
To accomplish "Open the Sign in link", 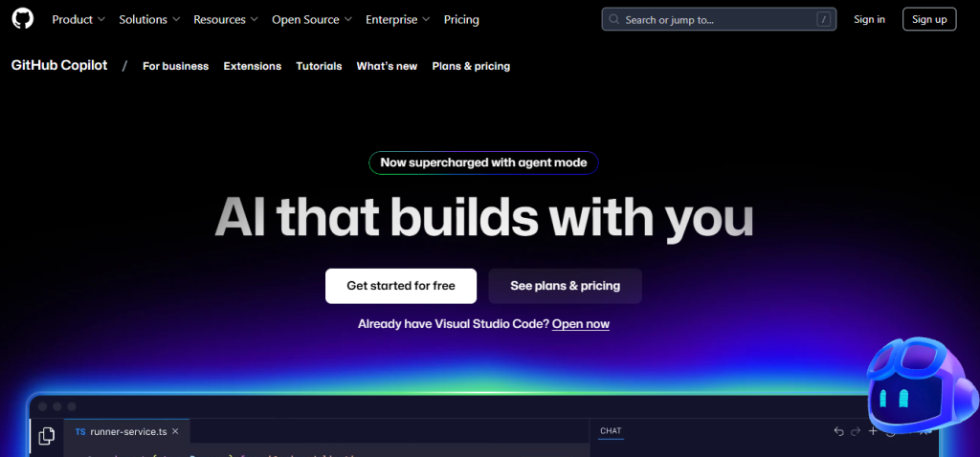I will 869,19.
